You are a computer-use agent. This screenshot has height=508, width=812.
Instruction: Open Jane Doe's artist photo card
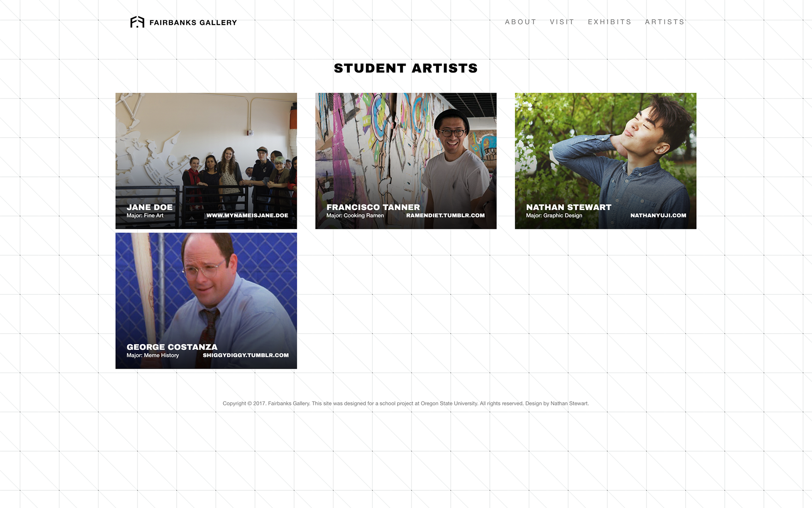coord(206,161)
